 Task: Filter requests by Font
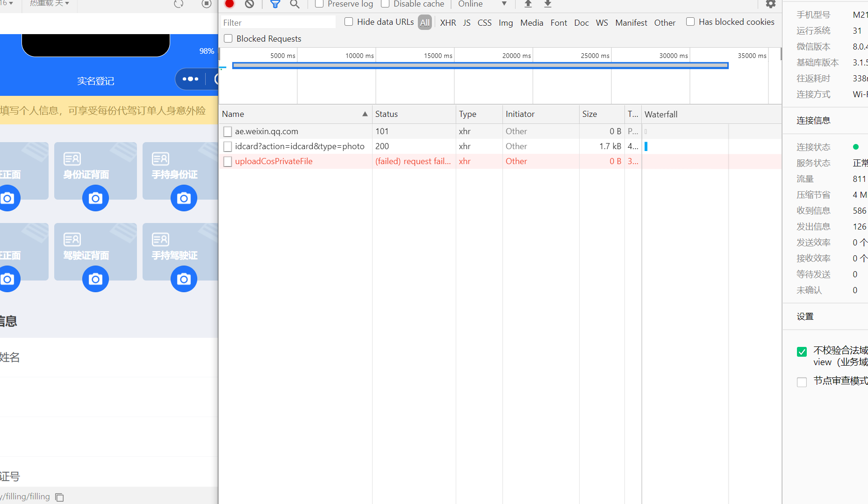[559, 22]
